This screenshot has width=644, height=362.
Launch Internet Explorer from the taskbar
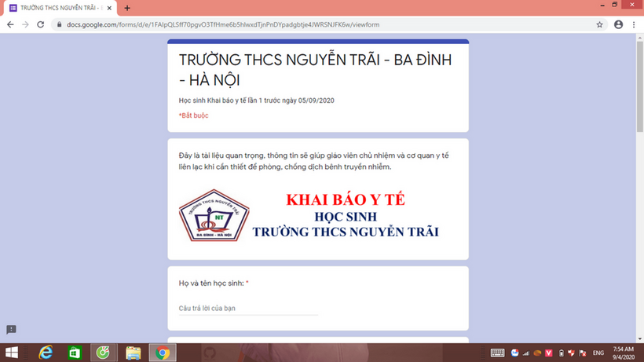click(x=46, y=353)
